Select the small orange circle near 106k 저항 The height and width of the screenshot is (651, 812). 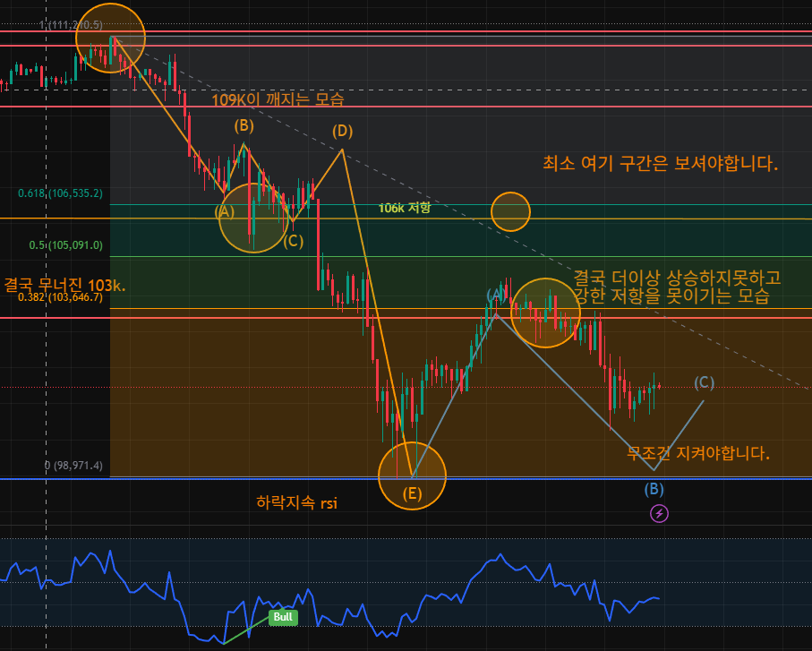[x=510, y=212]
